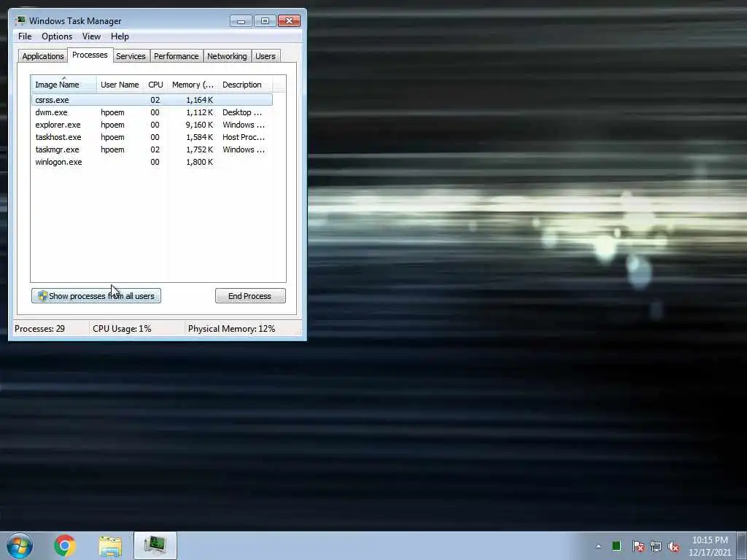Sort by the Description column header
The height and width of the screenshot is (560, 747).
click(245, 85)
